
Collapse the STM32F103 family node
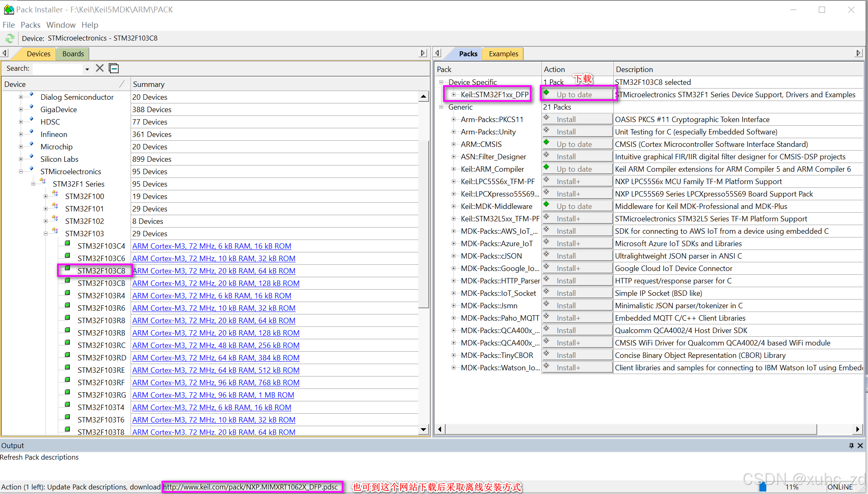tap(45, 234)
